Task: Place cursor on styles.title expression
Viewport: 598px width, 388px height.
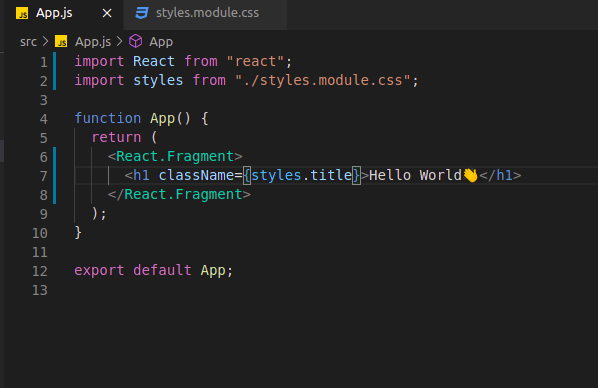Action: (x=301, y=175)
